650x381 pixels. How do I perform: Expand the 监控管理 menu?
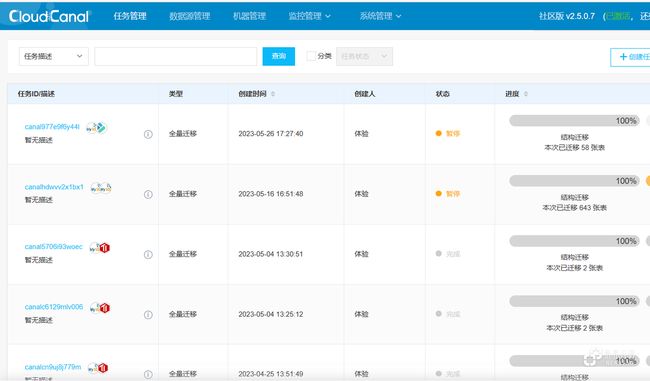click(x=309, y=16)
